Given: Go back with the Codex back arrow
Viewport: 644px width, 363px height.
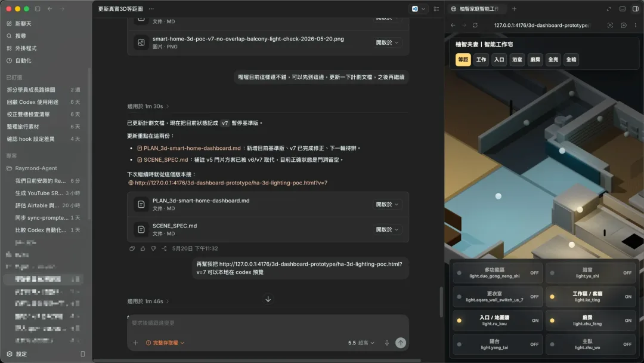Looking at the screenshot, I should (49, 8).
